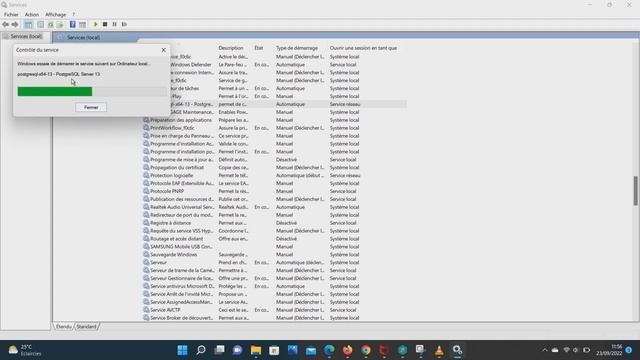Click the SAMSUNG Mobile USB service icon
The height and width of the screenshot is (360, 640).
[x=146, y=247]
